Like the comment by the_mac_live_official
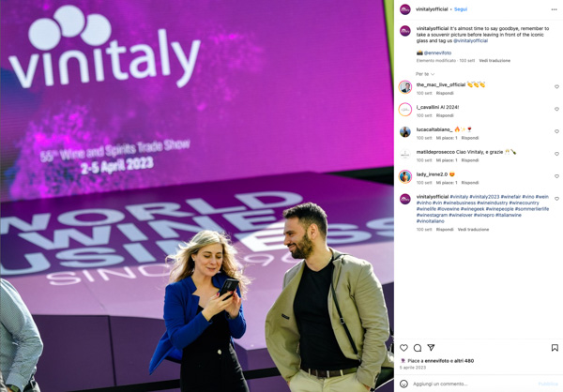The width and height of the screenshot is (563, 392). coord(556,87)
